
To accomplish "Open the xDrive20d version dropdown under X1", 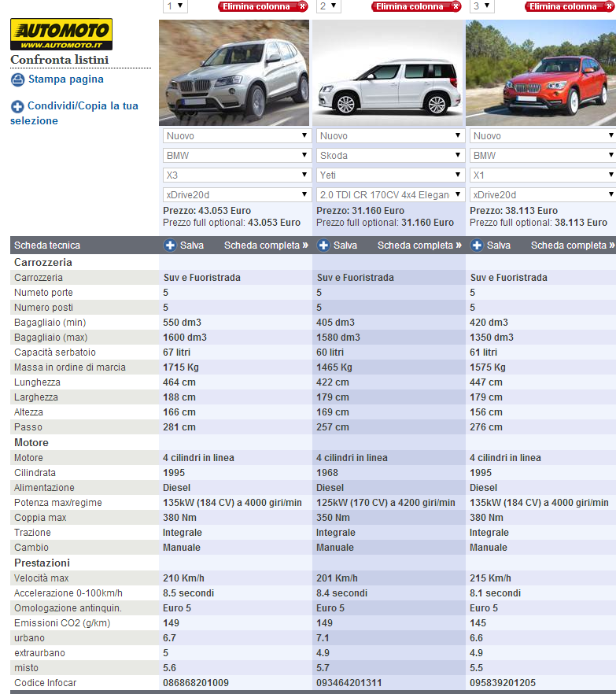I will click(x=543, y=195).
